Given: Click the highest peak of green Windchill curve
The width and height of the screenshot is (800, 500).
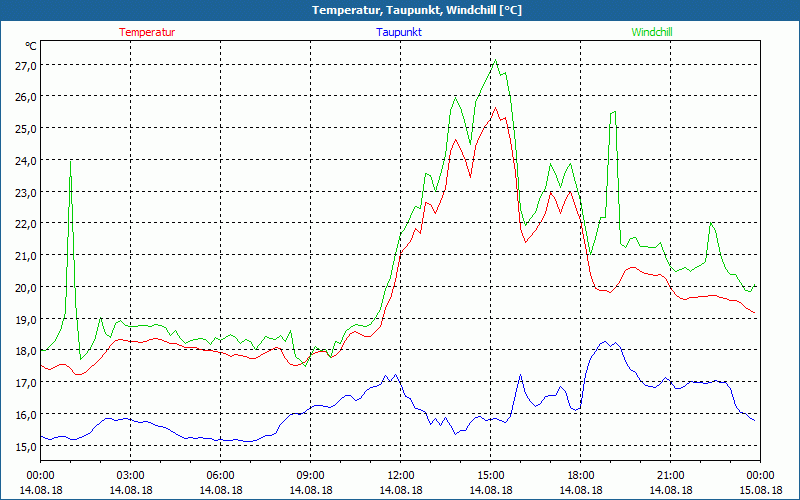Looking at the screenshot, I should [x=495, y=60].
